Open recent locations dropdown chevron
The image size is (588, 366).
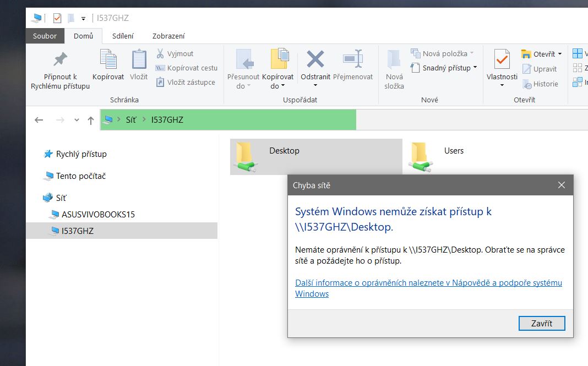pyautogui.click(x=77, y=120)
